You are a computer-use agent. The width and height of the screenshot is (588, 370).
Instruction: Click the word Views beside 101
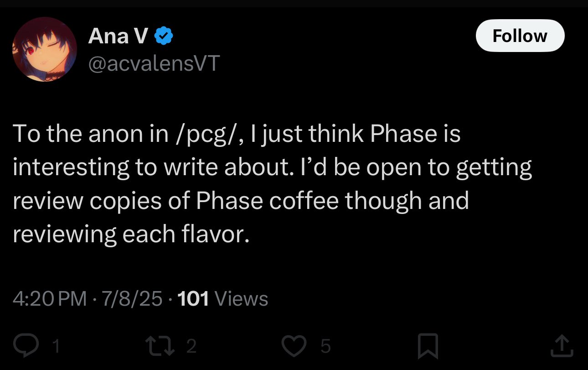pos(241,299)
